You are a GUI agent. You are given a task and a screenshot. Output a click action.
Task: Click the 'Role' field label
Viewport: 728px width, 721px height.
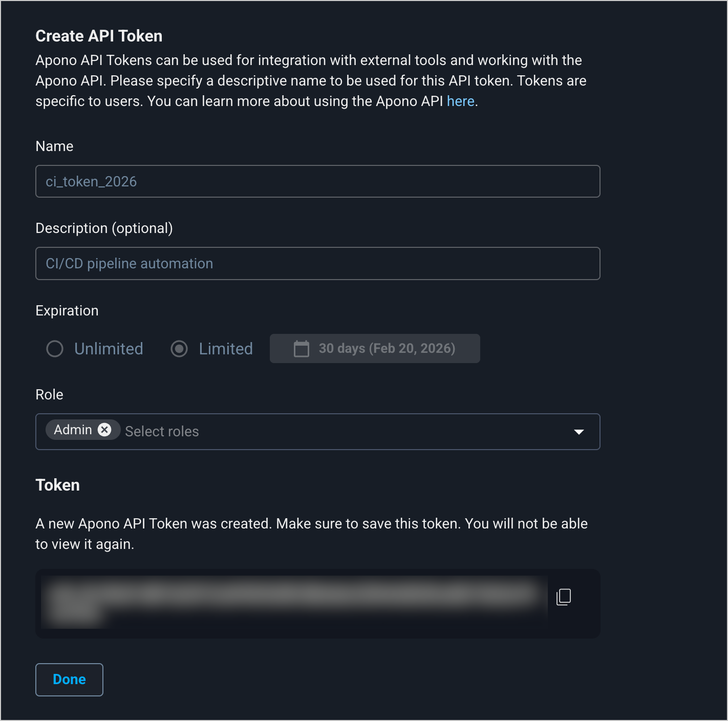(49, 395)
